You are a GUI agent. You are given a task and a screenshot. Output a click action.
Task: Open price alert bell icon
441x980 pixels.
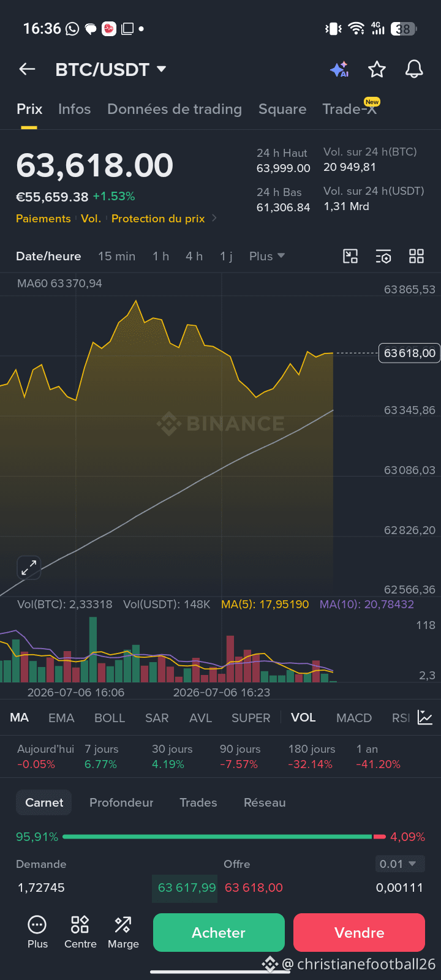(x=414, y=69)
